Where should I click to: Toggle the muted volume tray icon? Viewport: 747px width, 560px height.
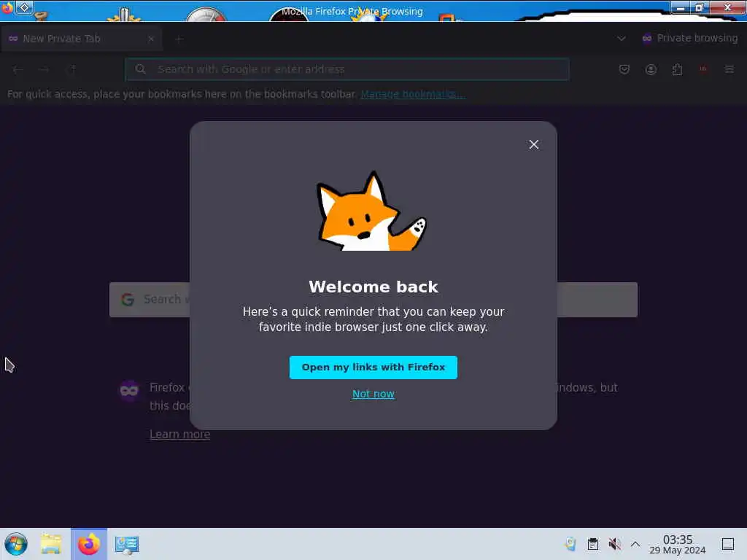[x=614, y=544]
